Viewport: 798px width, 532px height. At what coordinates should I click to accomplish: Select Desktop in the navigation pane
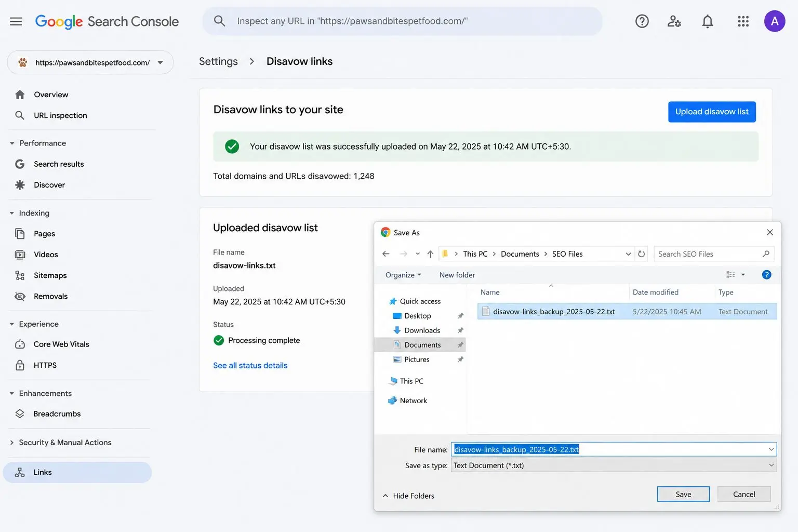[417, 316]
